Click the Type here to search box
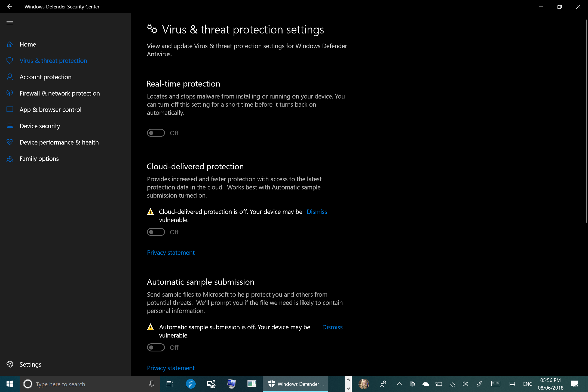588x392 pixels. 90,384
